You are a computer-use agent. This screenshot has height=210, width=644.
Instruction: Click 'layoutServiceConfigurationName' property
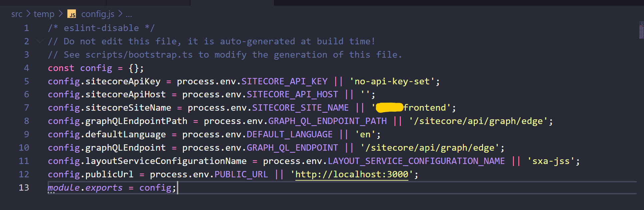(166, 161)
